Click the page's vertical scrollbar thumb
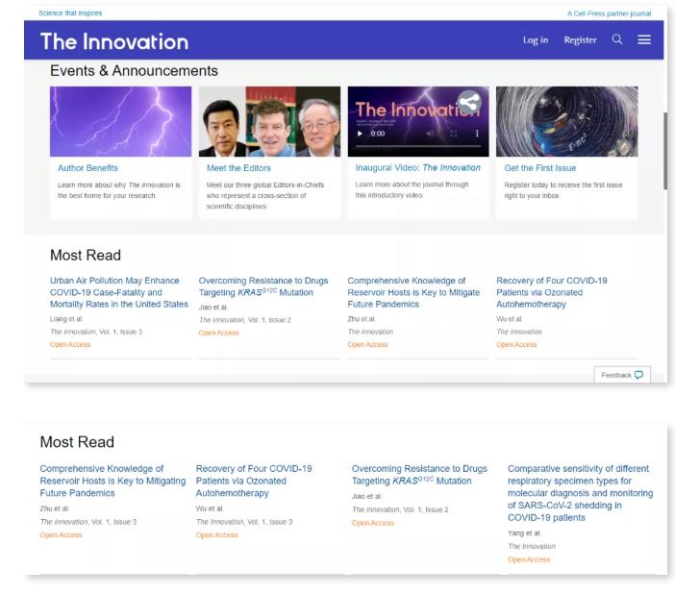 (x=665, y=151)
